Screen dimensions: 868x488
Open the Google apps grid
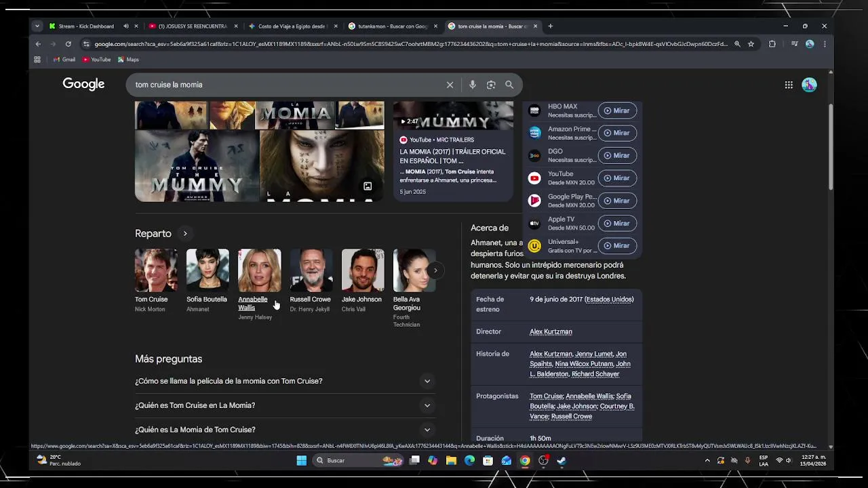click(789, 85)
